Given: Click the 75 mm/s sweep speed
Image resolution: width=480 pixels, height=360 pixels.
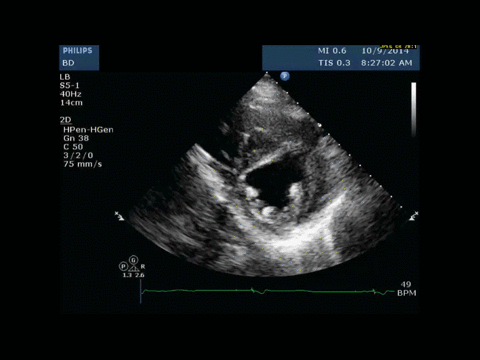Looking at the screenshot, I should [83, 164].
